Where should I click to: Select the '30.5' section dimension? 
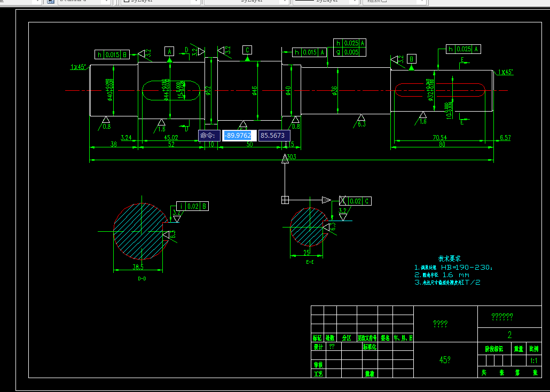pyautogui.click(x=138, y=267)
